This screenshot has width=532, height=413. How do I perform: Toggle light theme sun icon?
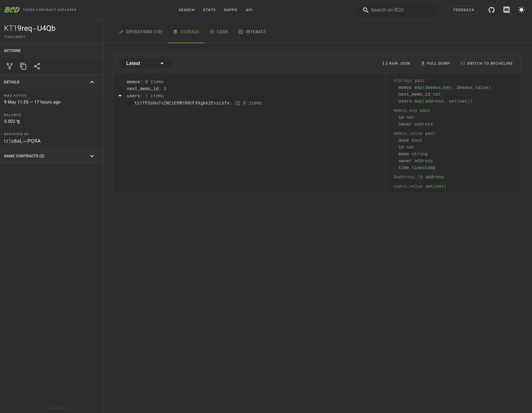coord(521,10)
